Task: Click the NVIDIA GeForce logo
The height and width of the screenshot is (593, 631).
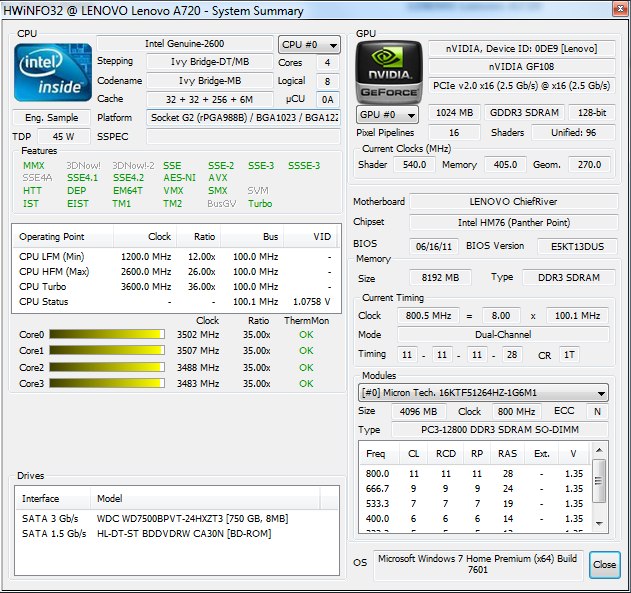Action: click(x=387, y=72)
